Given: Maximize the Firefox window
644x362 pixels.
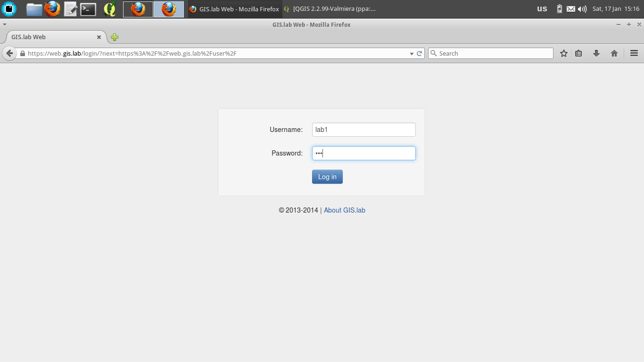Looking at the screenshot, I should click(x=628, y=25).
